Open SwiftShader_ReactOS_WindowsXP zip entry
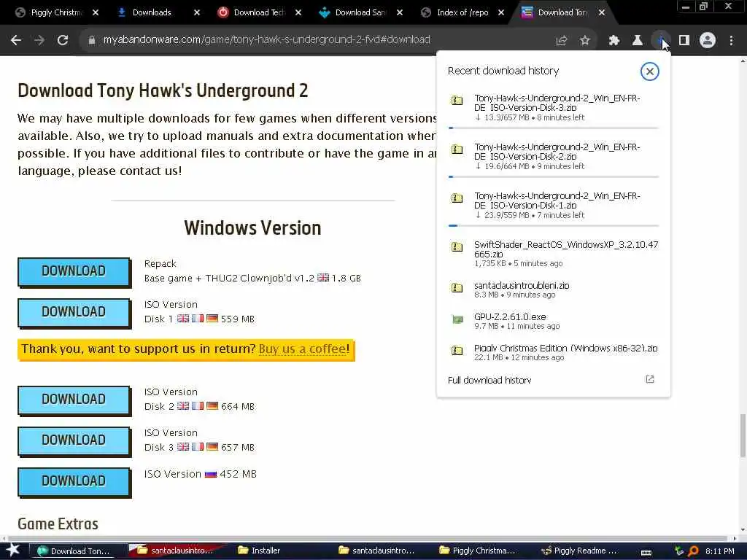Screen dimensions: 747x560 point(554,253)
